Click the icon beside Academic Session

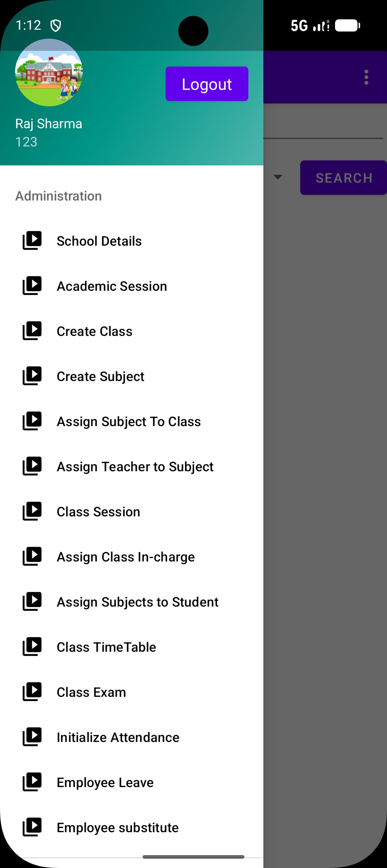32,286
